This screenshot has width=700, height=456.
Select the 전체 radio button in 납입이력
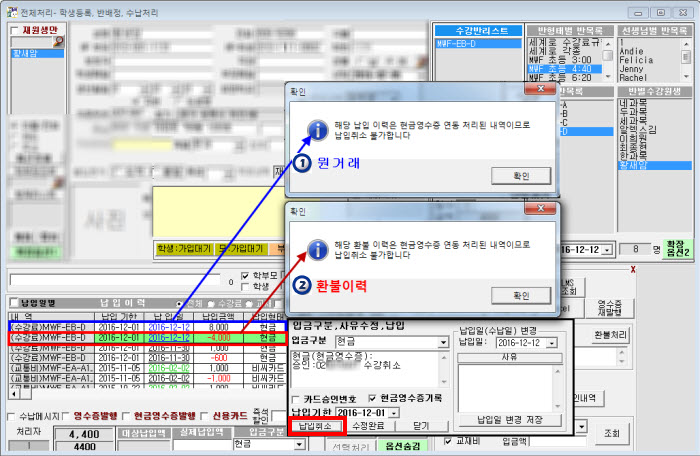pos(179,304)
